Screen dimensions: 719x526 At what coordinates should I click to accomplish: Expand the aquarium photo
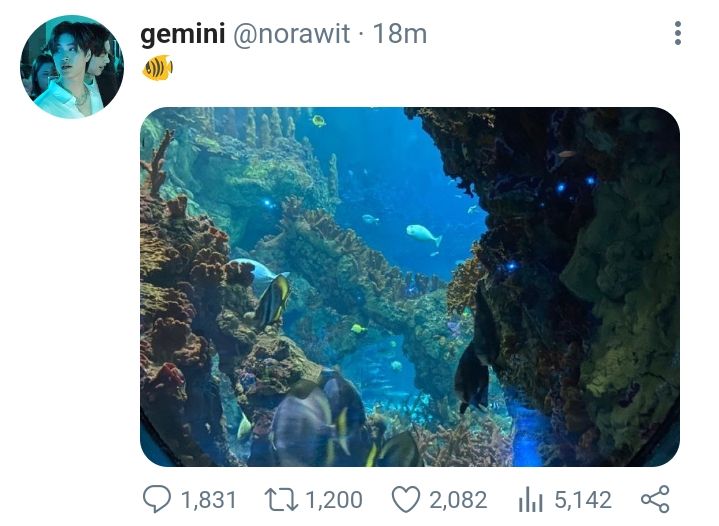[x=410, y=287]
